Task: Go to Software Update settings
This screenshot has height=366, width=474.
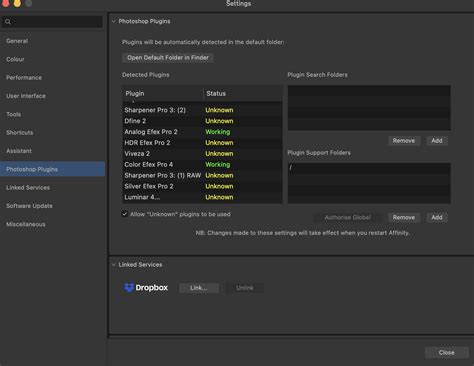Action: [x=29, y=206]
